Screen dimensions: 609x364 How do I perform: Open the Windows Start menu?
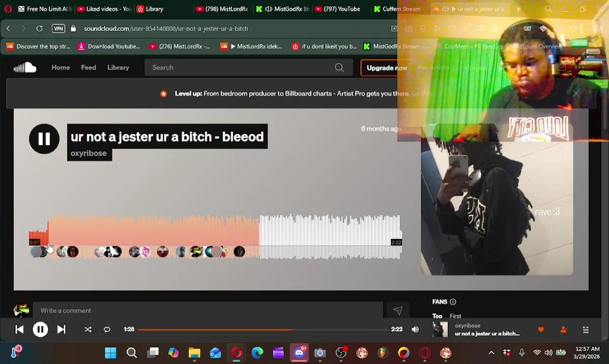(x=110, y=352)
